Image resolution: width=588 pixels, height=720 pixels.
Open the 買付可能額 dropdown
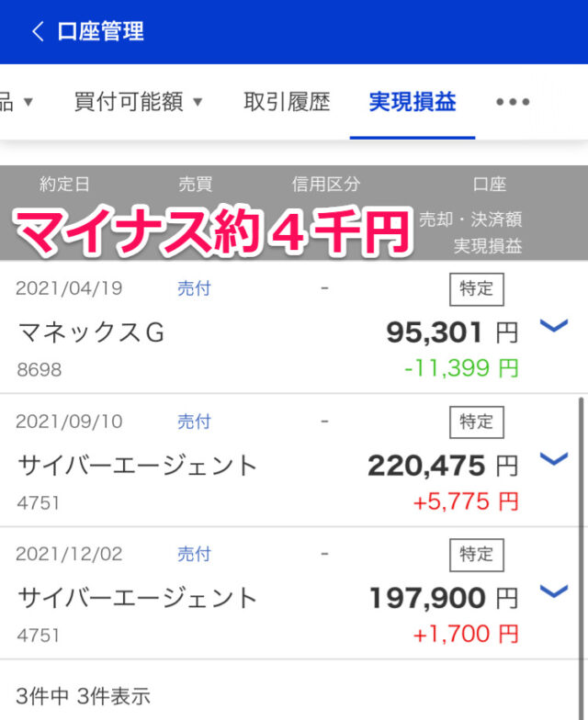[x=138, y=102]
